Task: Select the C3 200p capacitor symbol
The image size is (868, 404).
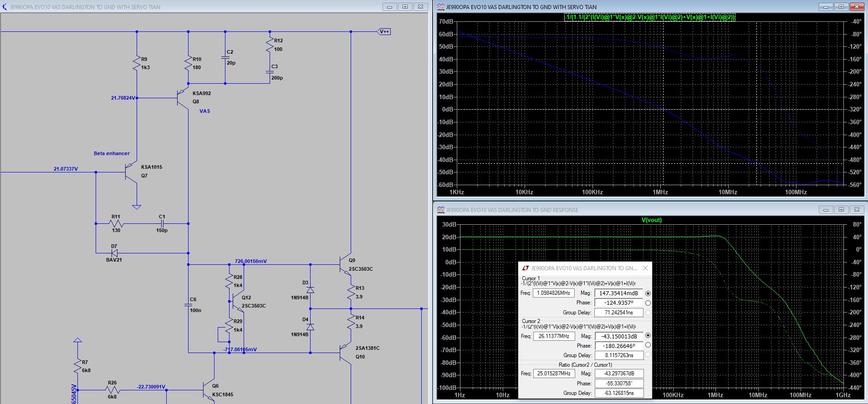Action: [270, 72]
